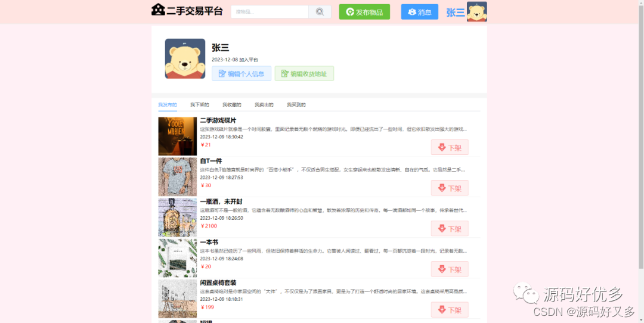Switch to the 我下架的 tab
644x323 pixels.
point(200,105)
